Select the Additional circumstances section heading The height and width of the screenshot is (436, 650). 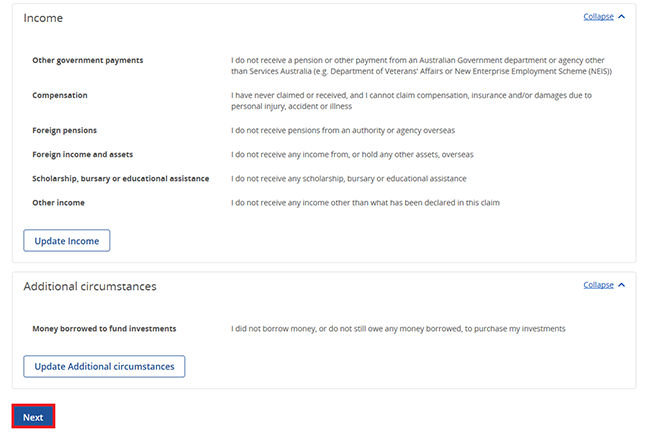pos(90,286)
